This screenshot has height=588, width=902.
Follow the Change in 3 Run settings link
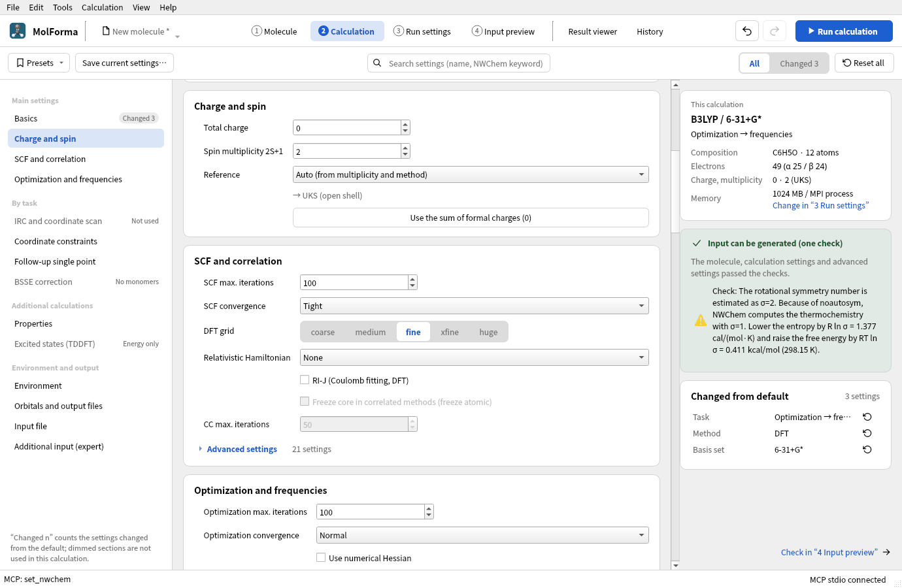pyautogui.click(x=820, y=205)
